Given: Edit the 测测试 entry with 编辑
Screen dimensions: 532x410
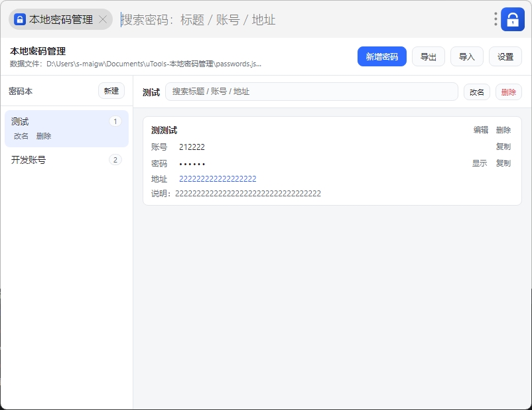Looking at the screenshot, I should pos(481,130).
